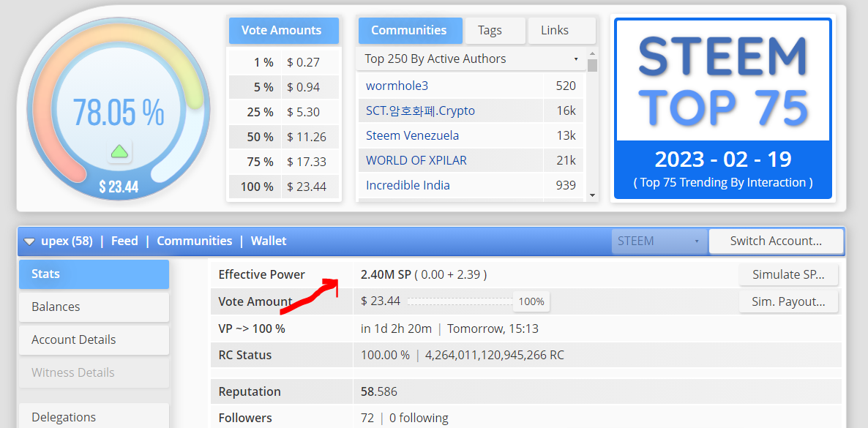The image size is (868, 428).
Task: Click the Simulate SP button
Action: (x=788, y=274)
